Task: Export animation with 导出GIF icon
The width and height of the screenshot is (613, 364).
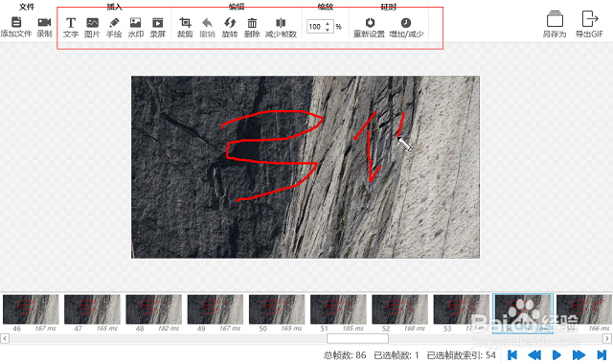Action: click(x=590, y=19)
